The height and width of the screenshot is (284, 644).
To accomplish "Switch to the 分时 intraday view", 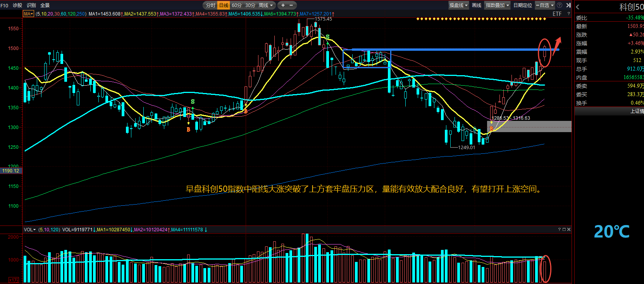I will click(x=210, y=5).
